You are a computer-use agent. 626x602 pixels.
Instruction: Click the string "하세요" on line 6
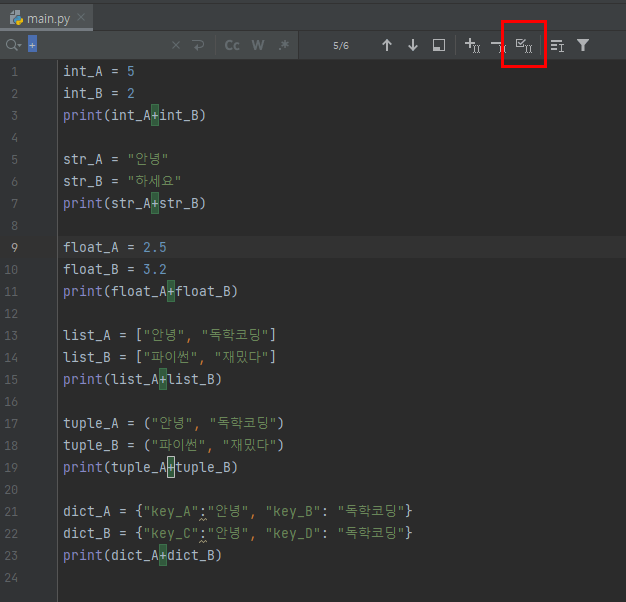pos(155,181)
